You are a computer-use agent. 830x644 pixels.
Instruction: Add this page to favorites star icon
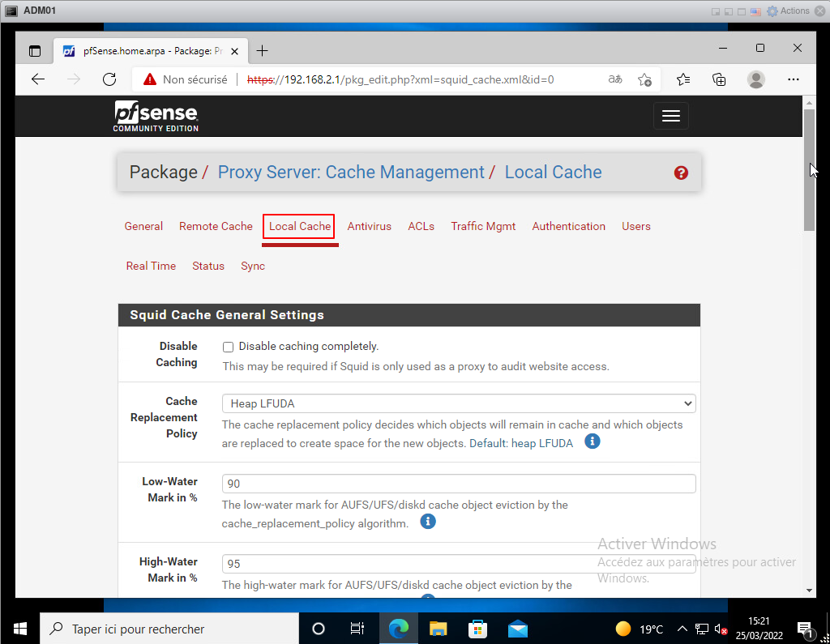pos(644,79)
